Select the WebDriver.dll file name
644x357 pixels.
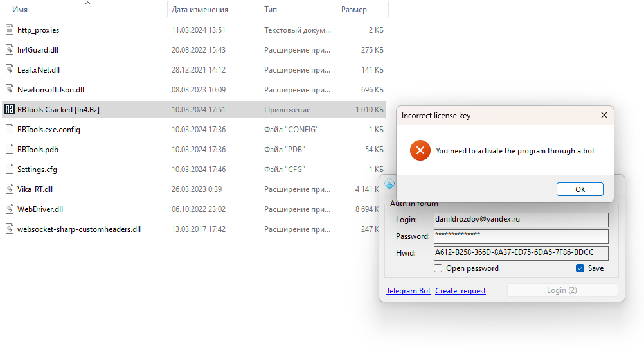[x=40, y=209]
